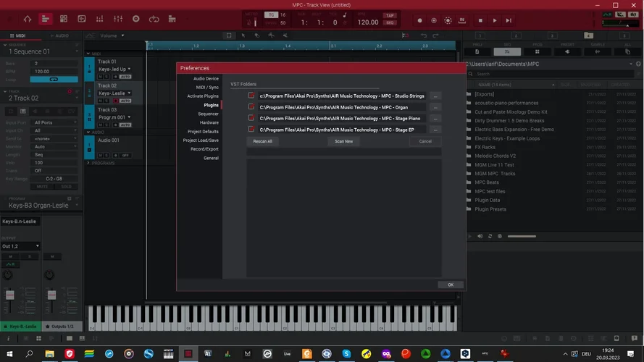
Task: Toggle Studio Strings VST folder checkbox
Action: [251, 96]
